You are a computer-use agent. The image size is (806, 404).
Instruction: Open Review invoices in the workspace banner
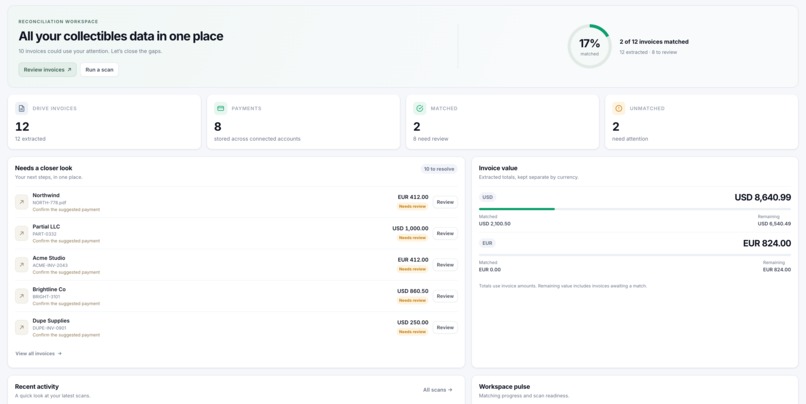tap(47, 69)
